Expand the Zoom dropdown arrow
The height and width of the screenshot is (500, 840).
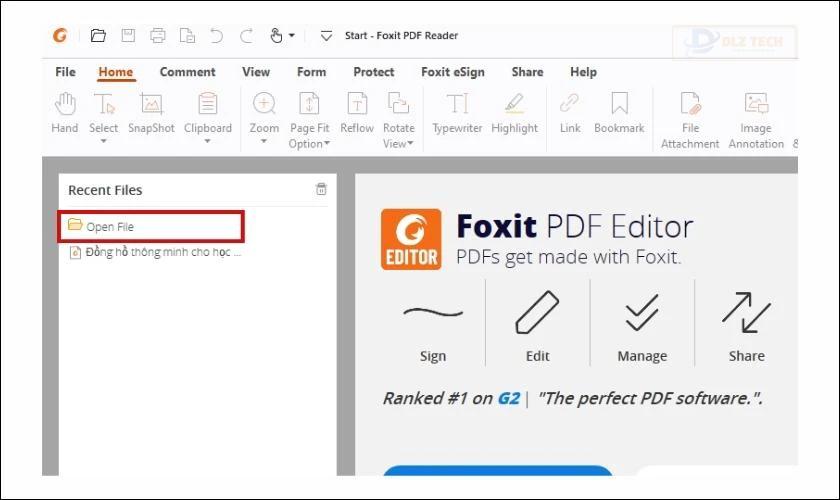click(264, 141)
